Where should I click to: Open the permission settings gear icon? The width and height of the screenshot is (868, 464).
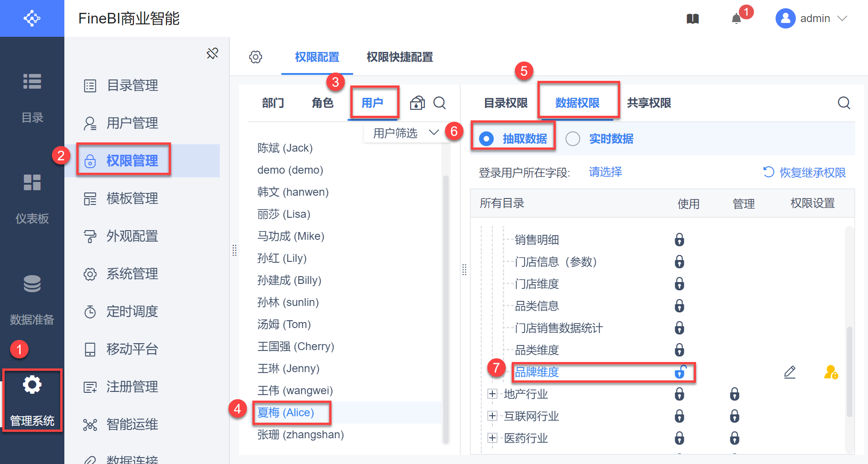click(x=256, y=57)
